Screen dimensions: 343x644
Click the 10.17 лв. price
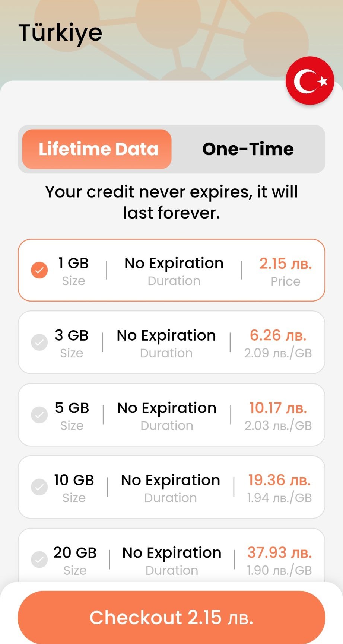coord(278,408)
